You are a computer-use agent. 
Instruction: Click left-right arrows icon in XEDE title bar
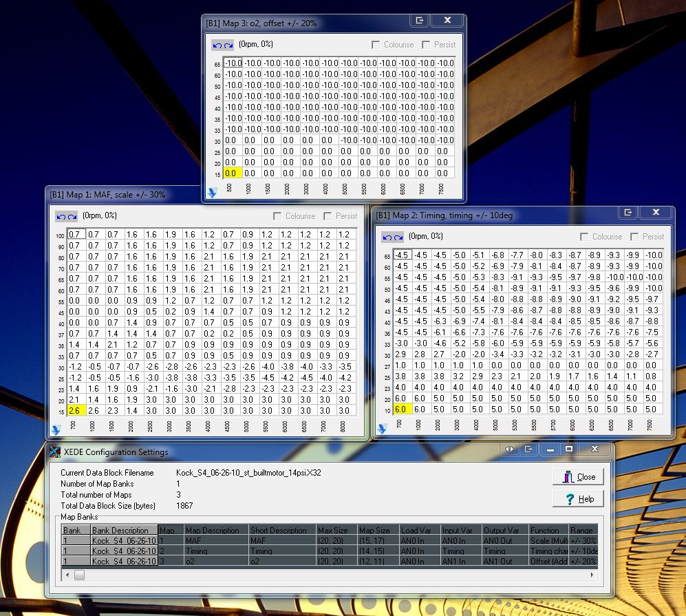coord(510,449)
